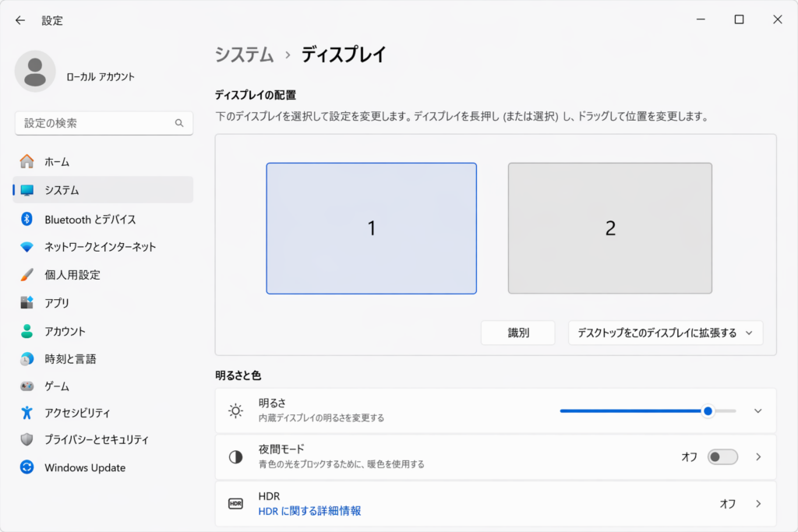Screen dimensions: 798x532
Task: Click the privacy shield icon
Action: 27,439
